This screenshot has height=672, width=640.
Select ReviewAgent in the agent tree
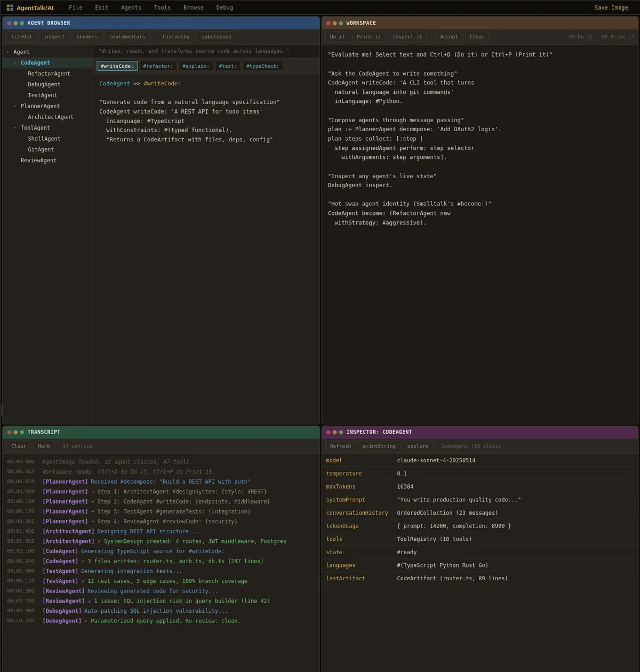pos(38,161)
